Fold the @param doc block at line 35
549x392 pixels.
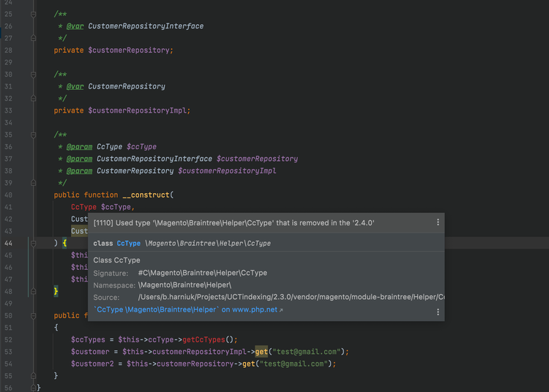tap(34, 135)
